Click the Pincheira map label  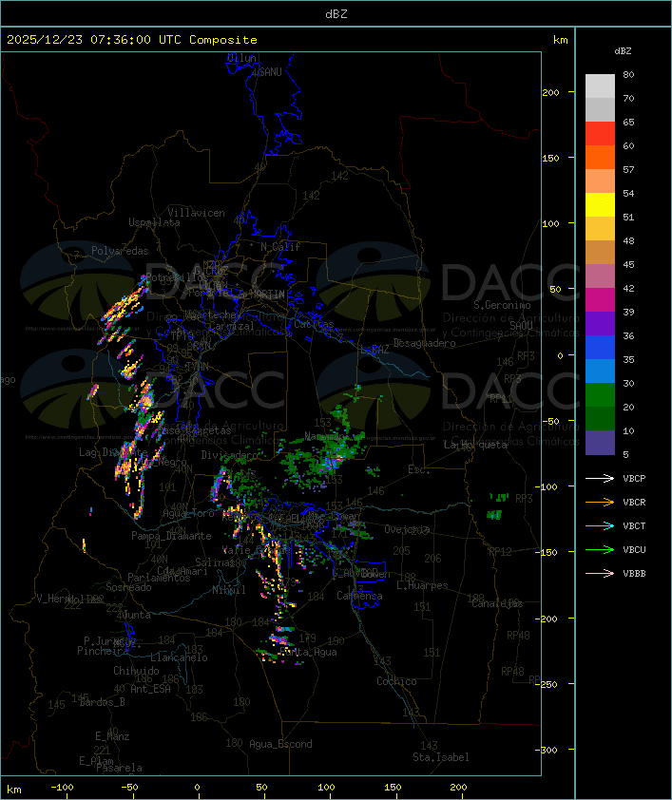103,651
